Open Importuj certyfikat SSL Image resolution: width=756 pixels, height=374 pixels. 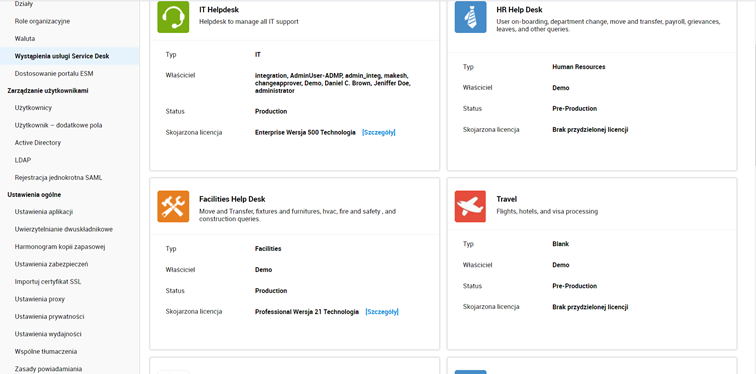point(48,281)
